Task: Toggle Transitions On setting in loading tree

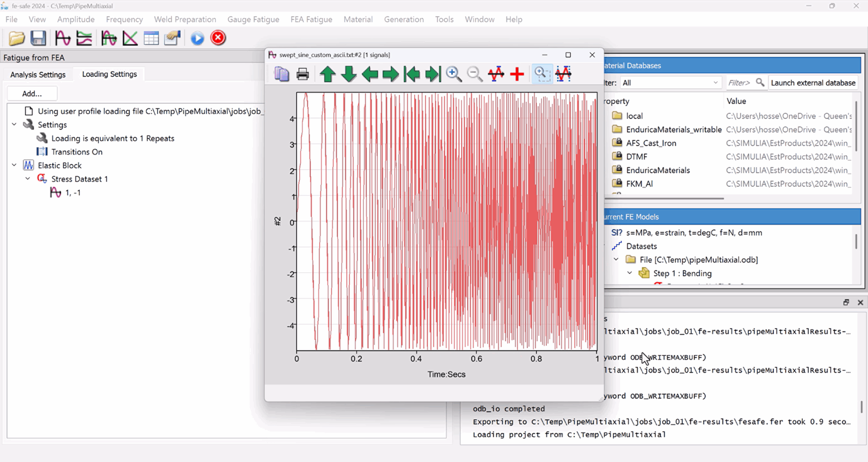Action: click(77, 152)
